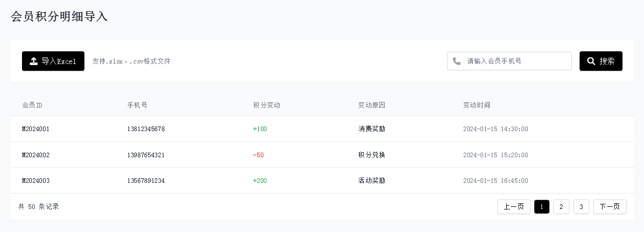Click the 搜索 button

click(x=601, y=61)
